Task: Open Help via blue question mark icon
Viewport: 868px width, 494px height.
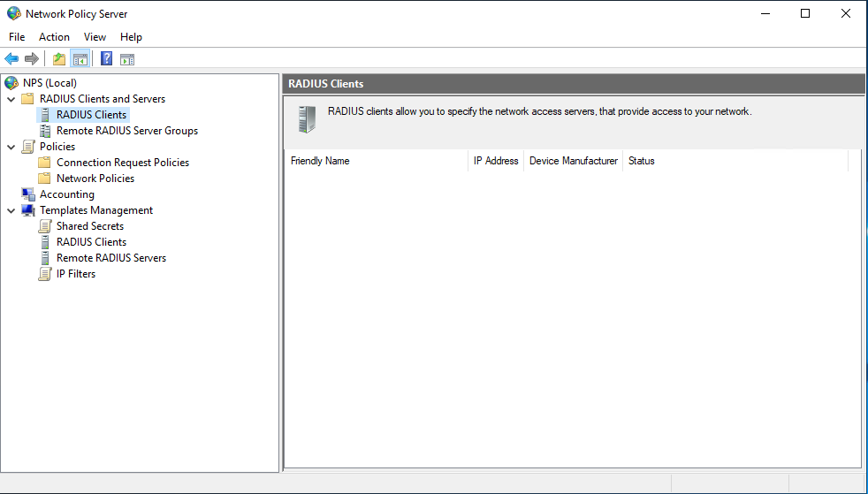Action: [106, 58]
